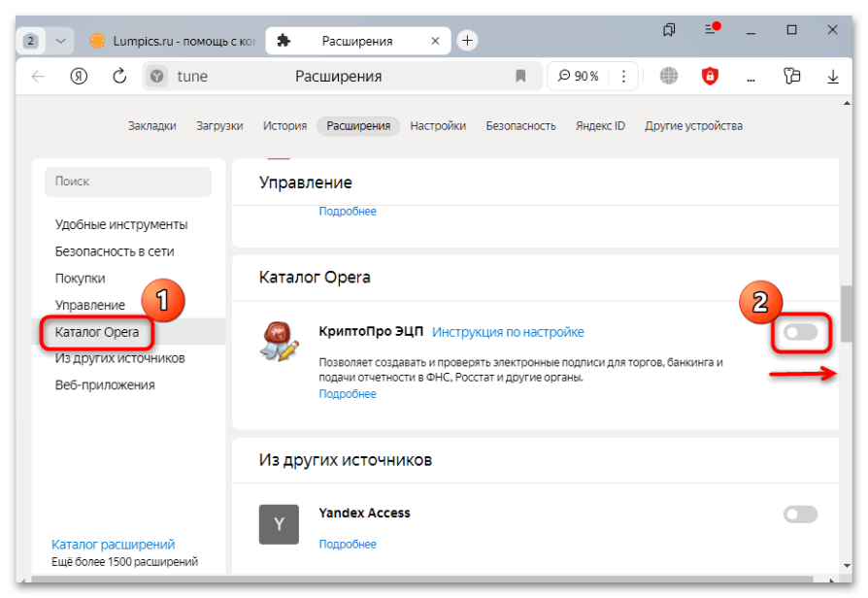Open the Яндекс ID section
The width and height of the screenshot is (868, 598).
(x=600, y=125)
